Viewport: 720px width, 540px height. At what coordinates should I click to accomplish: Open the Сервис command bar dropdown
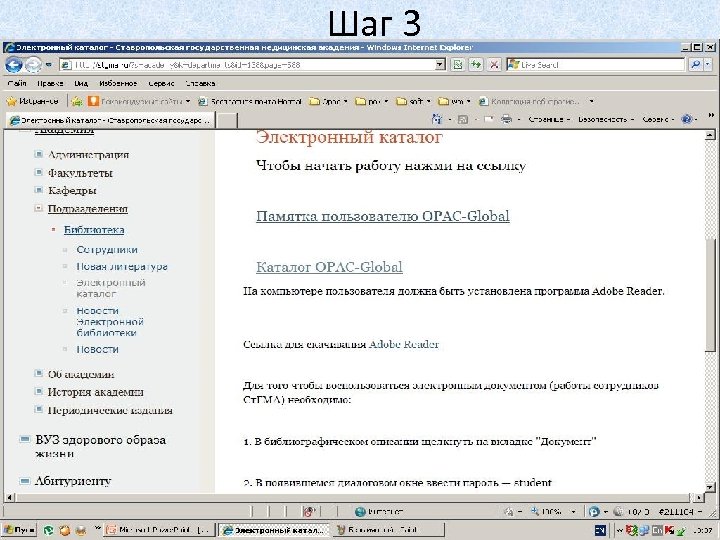coord(658,119)
